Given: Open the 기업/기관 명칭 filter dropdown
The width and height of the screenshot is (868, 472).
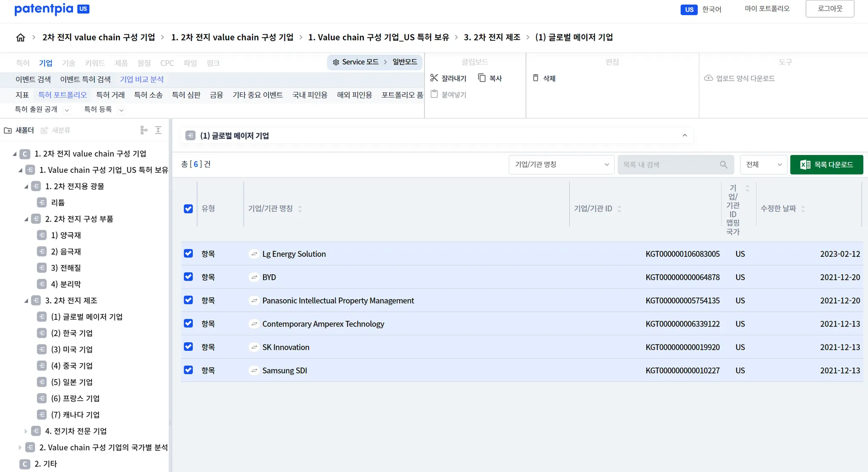Looking at the screenshot, I should coord(561,165).
